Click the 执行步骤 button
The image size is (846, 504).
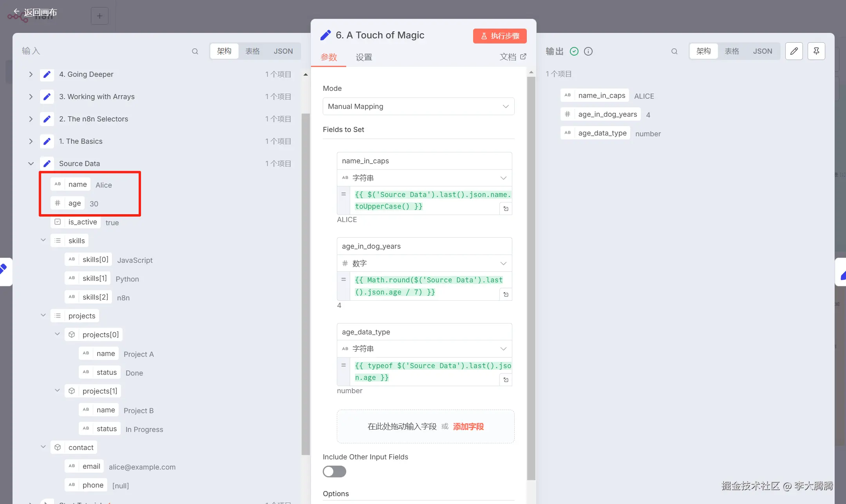tap(500, 36)
